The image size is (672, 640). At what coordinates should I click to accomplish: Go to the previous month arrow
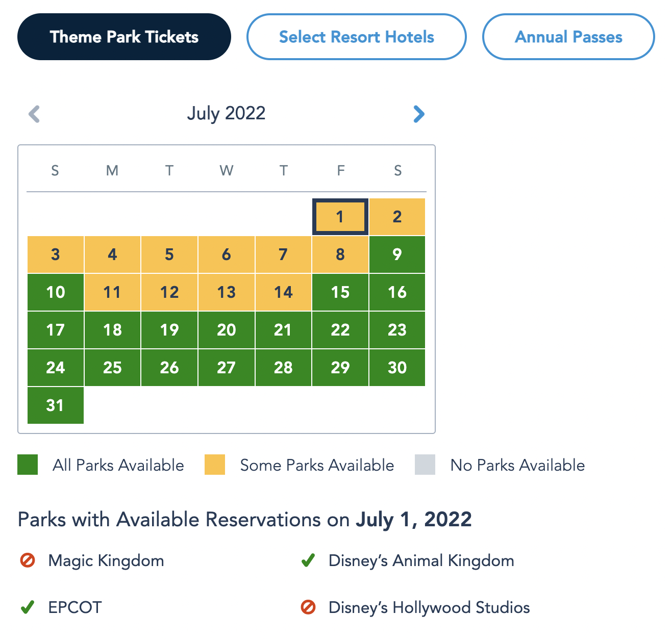click(x=34, y=114)
